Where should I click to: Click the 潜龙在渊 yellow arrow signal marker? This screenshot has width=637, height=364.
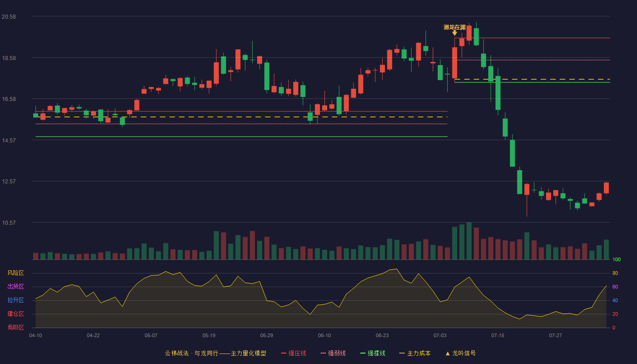click(455, 33)
